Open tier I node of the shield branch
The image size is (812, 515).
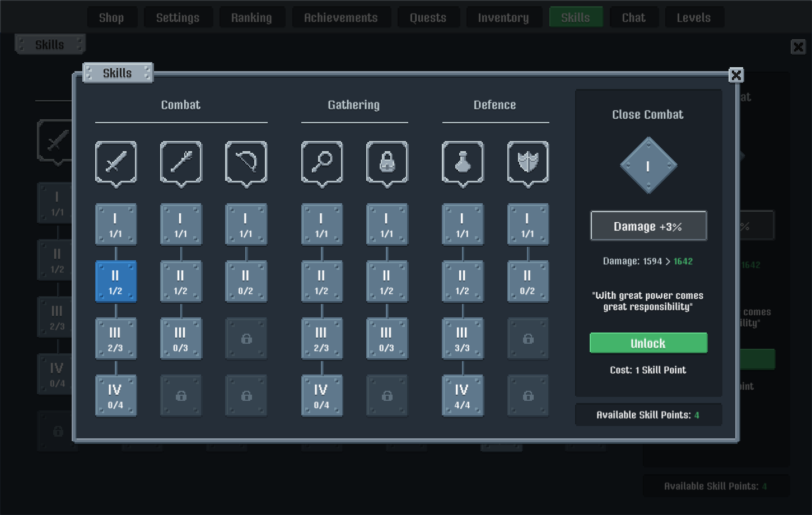tap(528, 224)
